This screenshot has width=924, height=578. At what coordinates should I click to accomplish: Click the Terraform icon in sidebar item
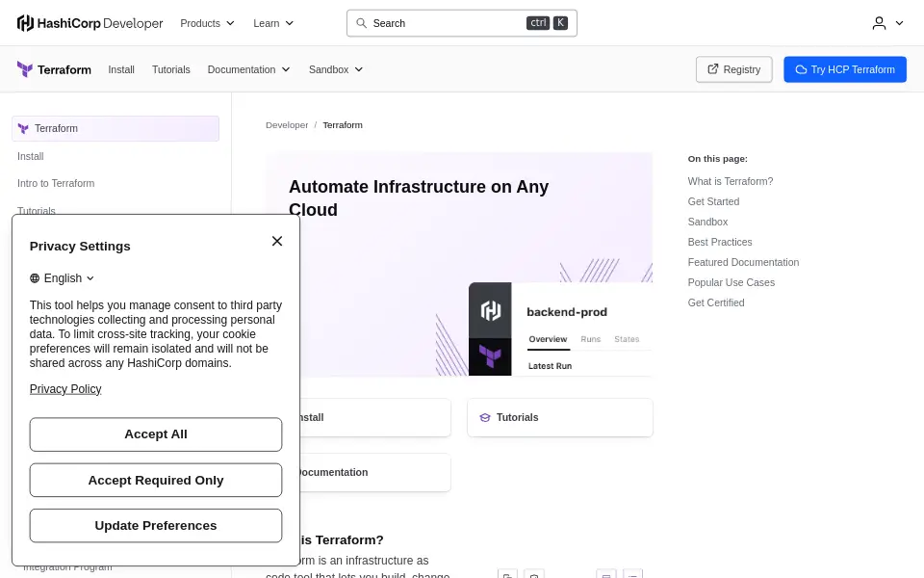click(23, 128)
